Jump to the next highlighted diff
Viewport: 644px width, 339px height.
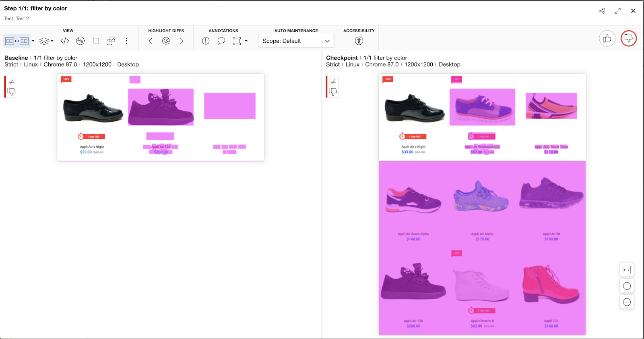pyautogui.click(x=182, y=41)
